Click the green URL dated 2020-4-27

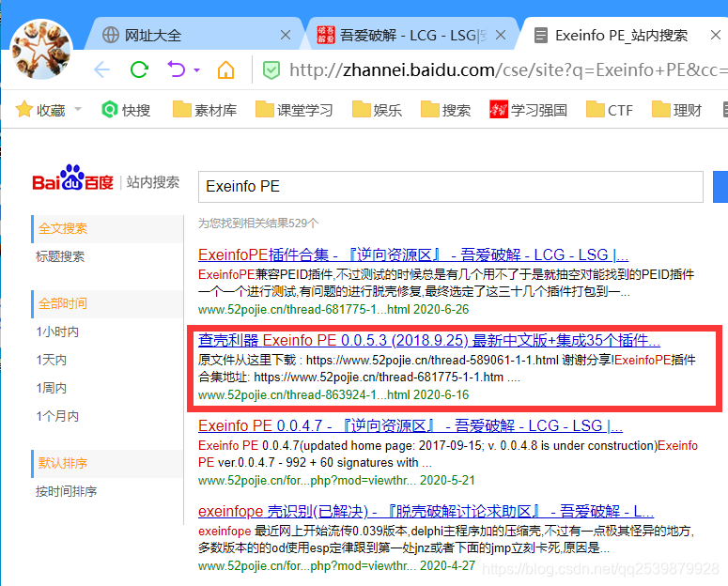coord(336,565)
